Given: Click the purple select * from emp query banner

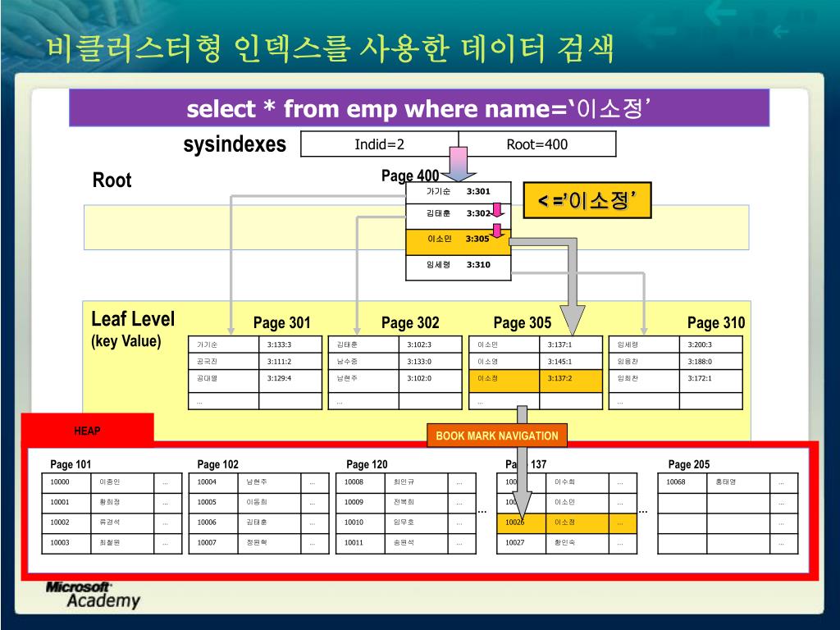Looking at the screenshot, I should (x=419, y=107).
